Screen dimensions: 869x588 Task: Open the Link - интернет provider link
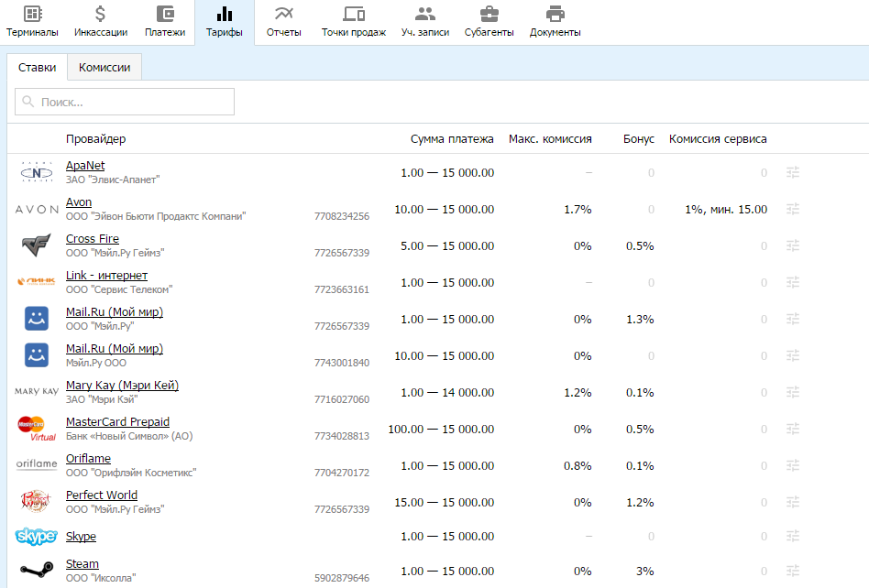(106, 275)
